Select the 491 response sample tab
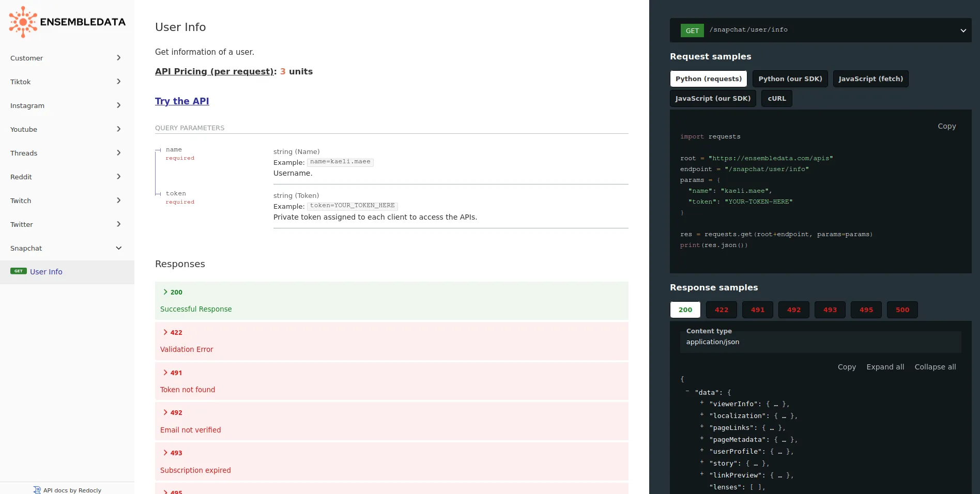Screen dimensions: 980x494 [x=758, y=310]
